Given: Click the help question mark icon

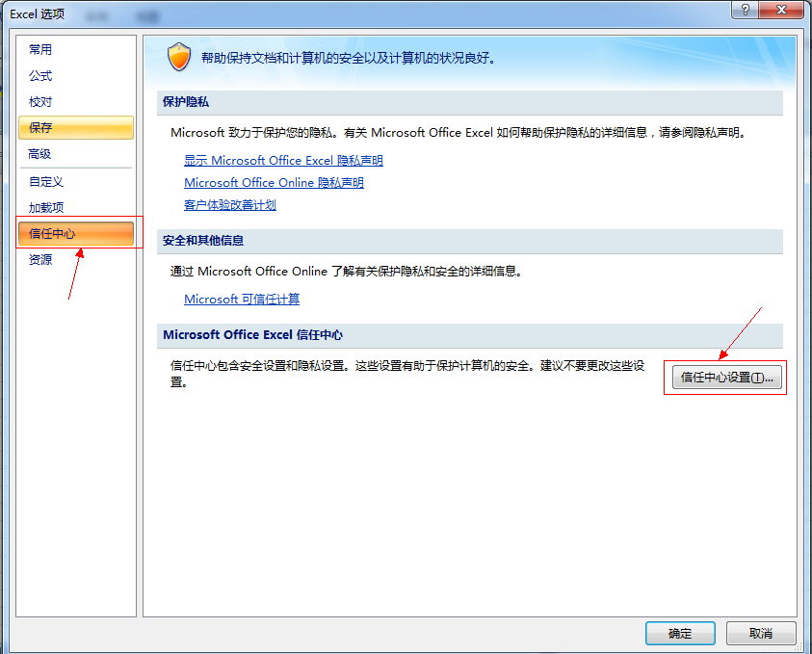Looking at the screenshot, I should click(x=746, y=10).
